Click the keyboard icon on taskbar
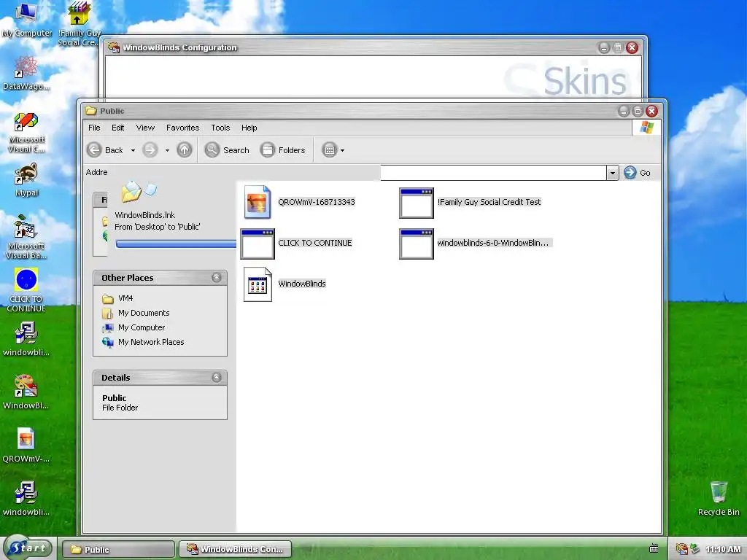Screen dimensions: 747x560 pos(654,548)
